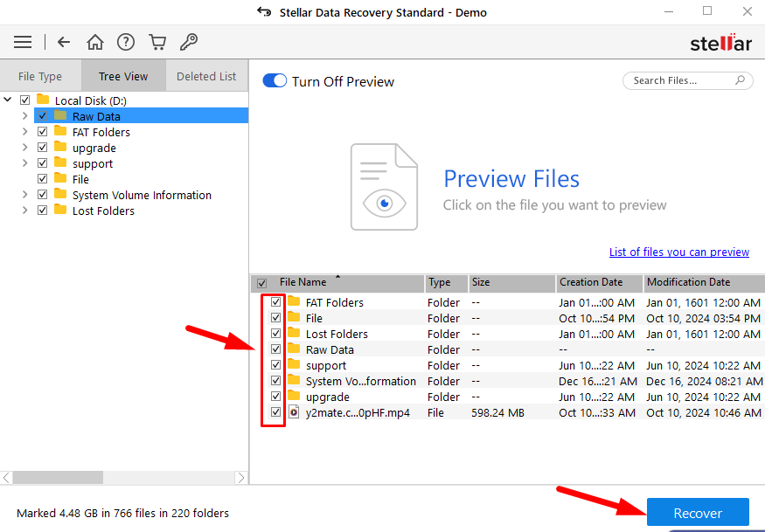Click the 598.24 MB size cell
Image resolution: width=765 pixels, height=532 pixels.
tap(497, 412)
